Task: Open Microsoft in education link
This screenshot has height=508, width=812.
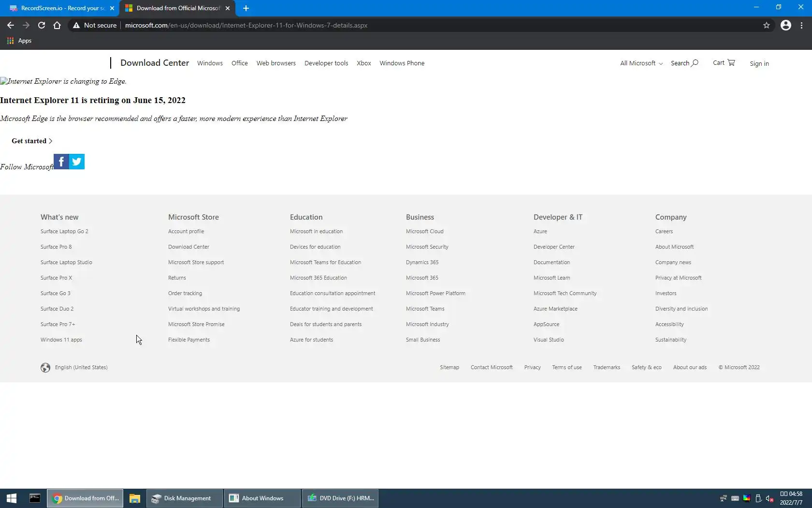Action: coord(316,231)
